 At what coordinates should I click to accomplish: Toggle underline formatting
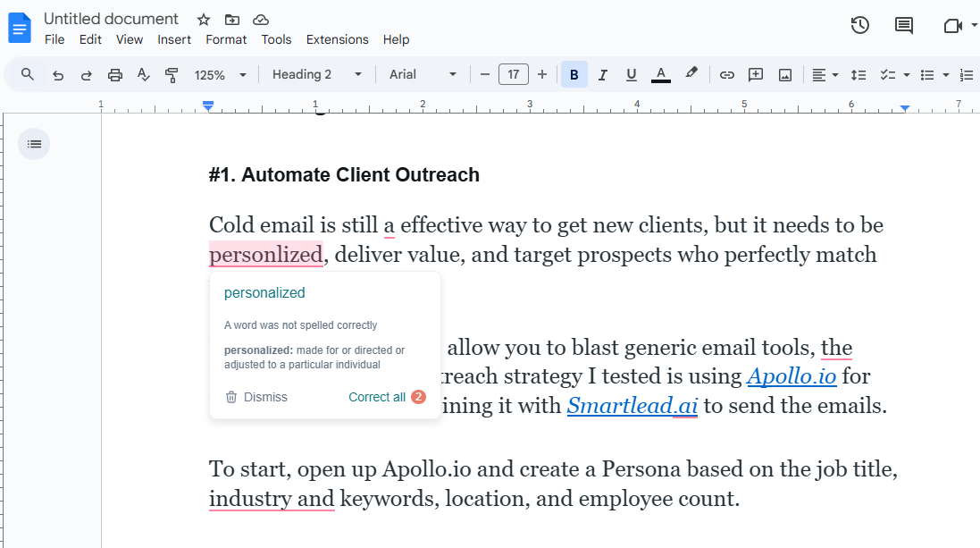pyautogui.click(x=632, y=75)
